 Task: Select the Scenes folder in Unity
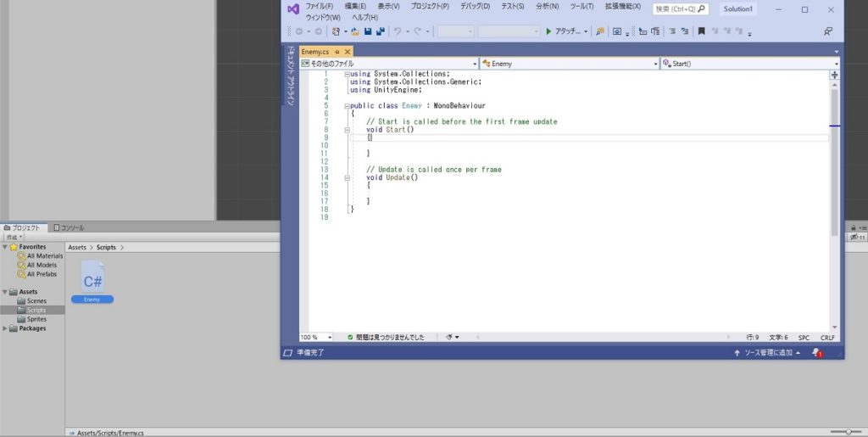pyautogui.click(x=32, y=300)
